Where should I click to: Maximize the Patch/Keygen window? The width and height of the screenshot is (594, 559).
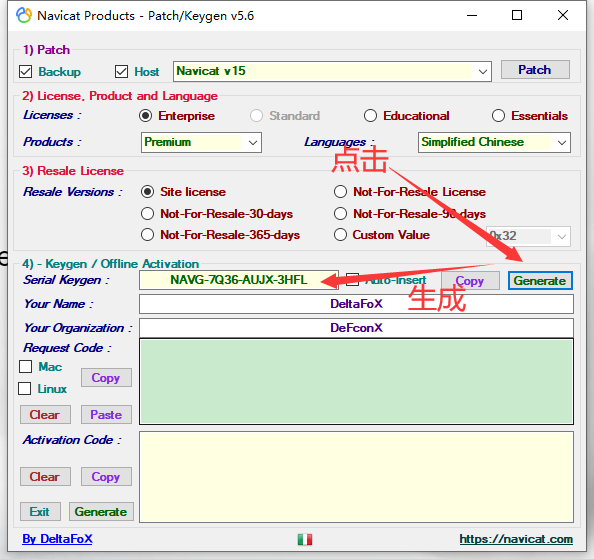coord(517,16)
